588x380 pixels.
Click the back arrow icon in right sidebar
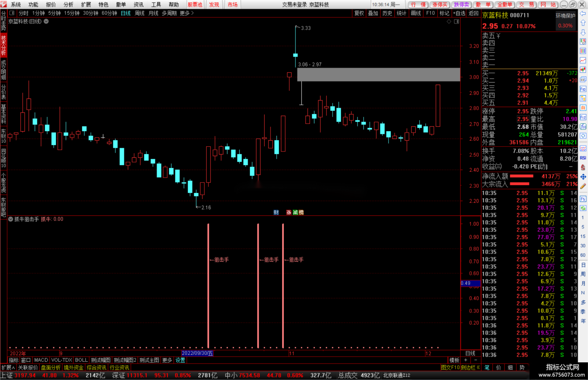[x=583, y=14]
